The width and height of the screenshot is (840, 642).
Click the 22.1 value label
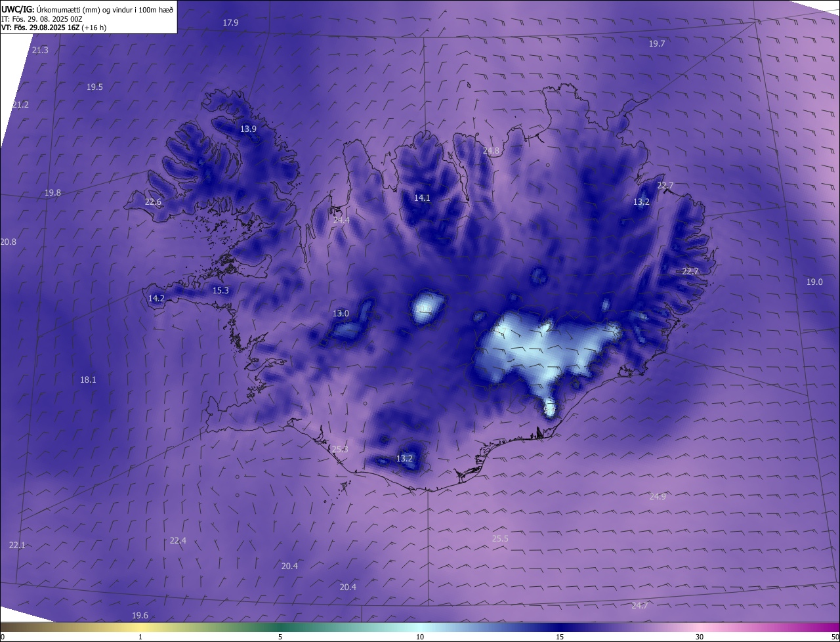(x=17, y=545)
